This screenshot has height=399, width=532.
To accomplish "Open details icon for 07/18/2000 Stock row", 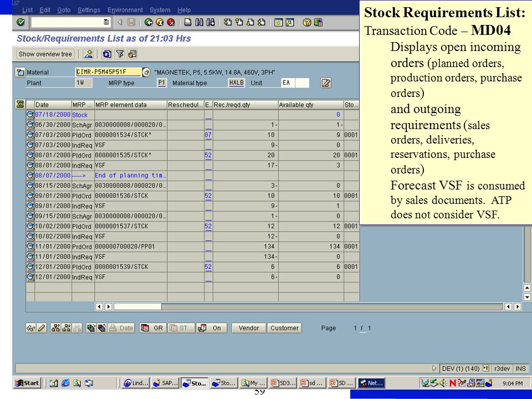I will [30, 115].
